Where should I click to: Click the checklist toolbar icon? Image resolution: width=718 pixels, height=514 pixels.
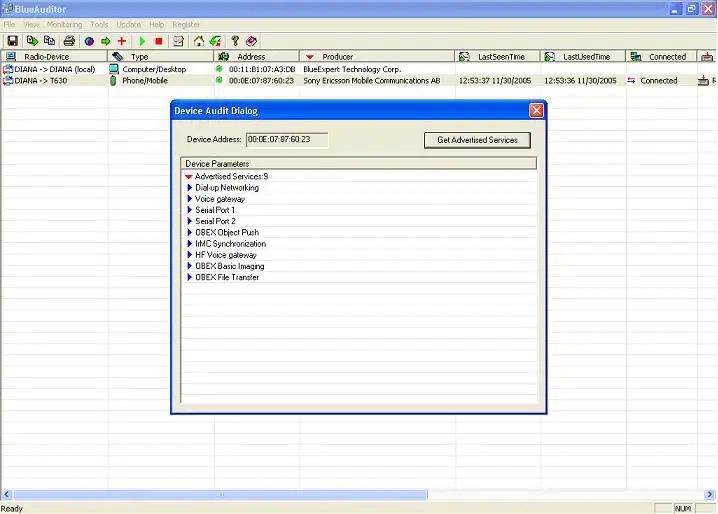(179, 41)
